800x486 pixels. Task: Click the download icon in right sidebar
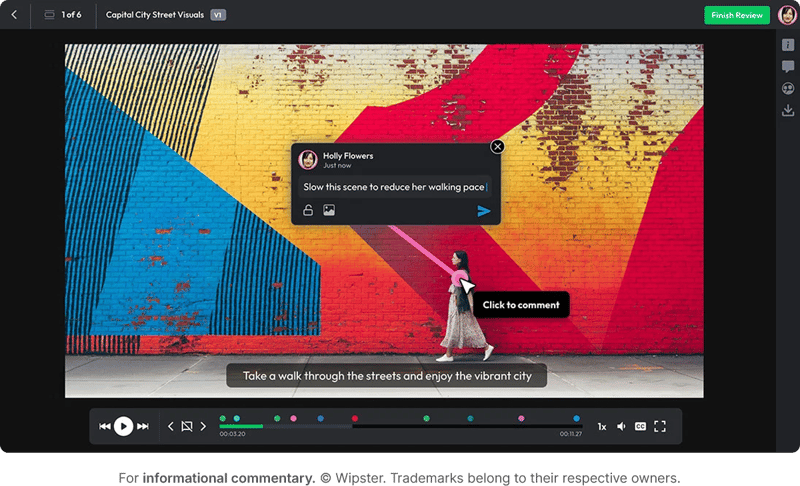click(788, 110)
